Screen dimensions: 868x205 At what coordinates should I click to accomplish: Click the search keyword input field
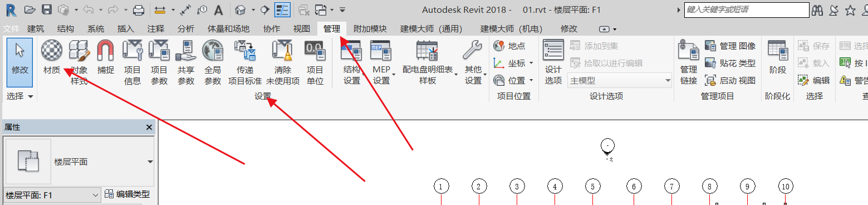coord(747,9)
